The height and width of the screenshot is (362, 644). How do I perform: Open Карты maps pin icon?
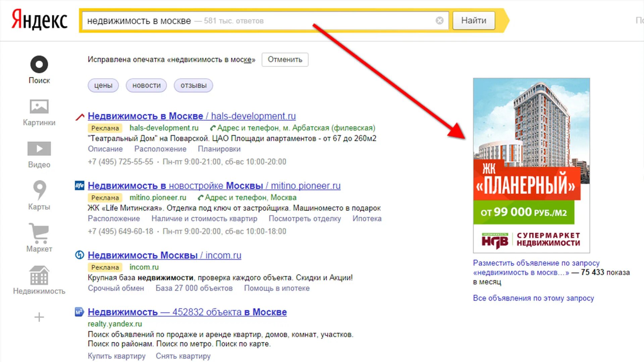pyautogui.click(x=39, y=190)
